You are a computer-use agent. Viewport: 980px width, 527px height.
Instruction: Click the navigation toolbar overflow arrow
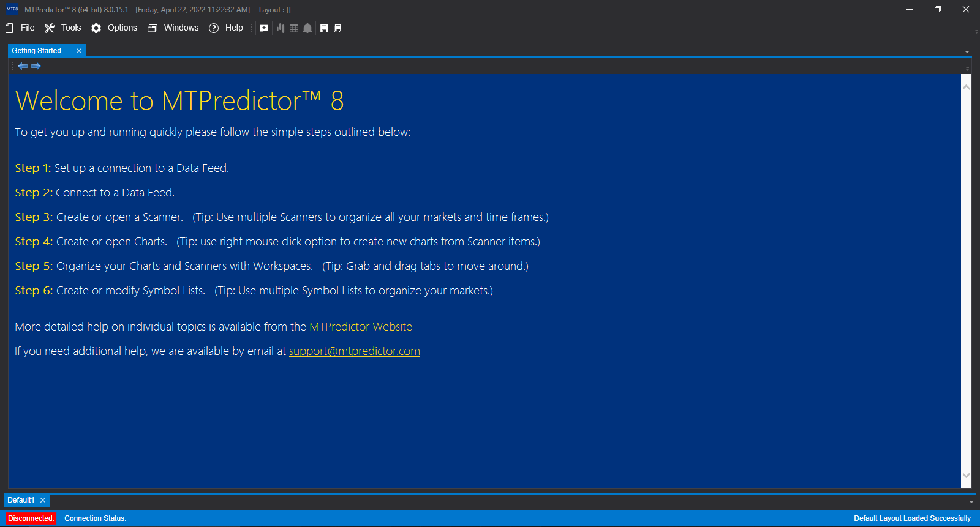pos(968,69)
